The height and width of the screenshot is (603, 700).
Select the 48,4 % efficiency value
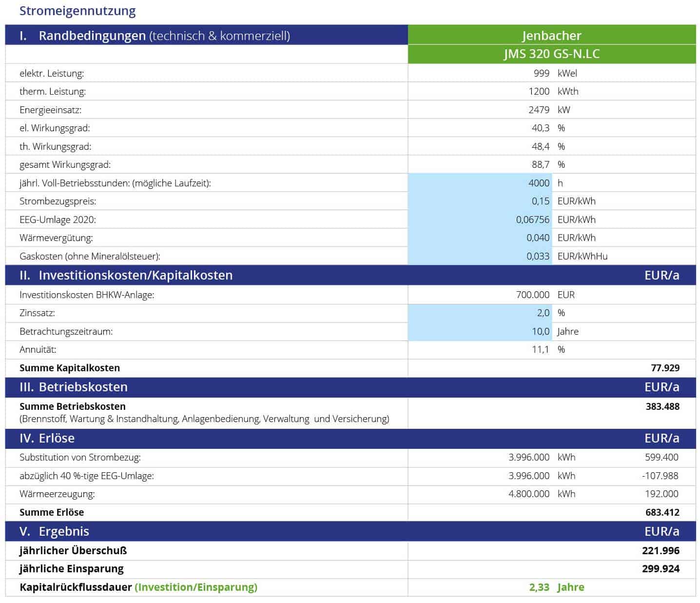click(548, 146)
